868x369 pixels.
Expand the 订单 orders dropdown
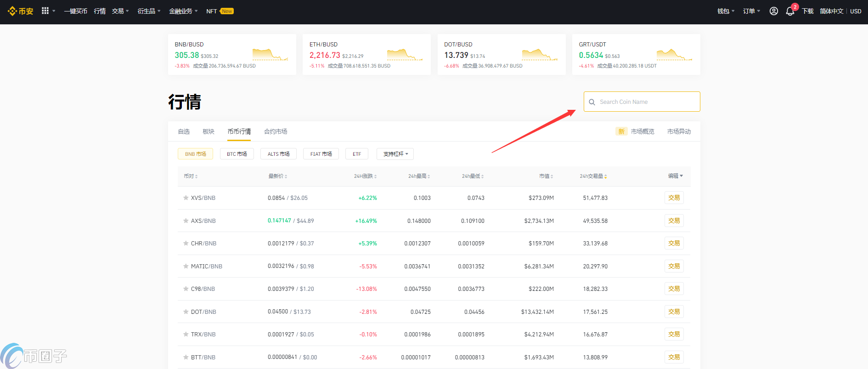click(751, 11)
